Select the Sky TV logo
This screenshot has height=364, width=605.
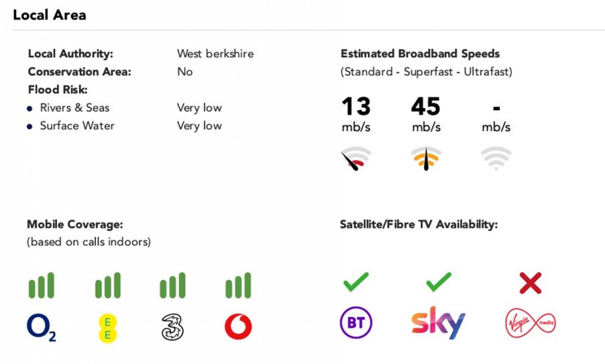point(438,323)
